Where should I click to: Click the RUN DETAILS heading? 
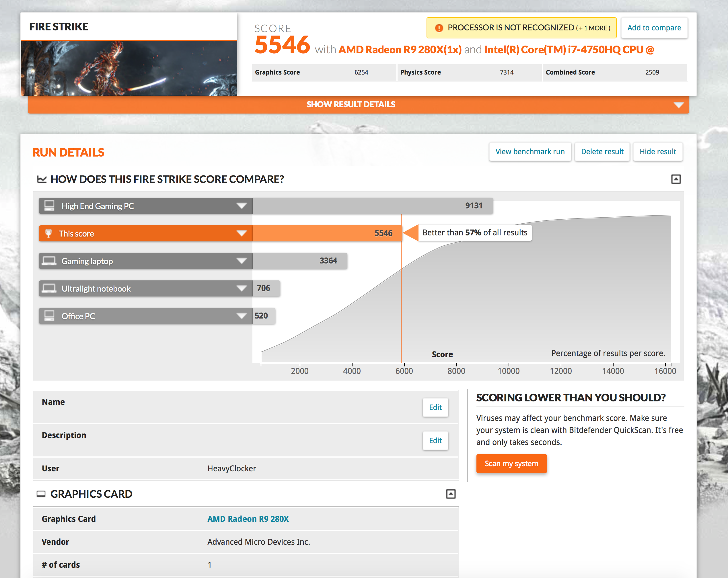(x=69, y=153)
